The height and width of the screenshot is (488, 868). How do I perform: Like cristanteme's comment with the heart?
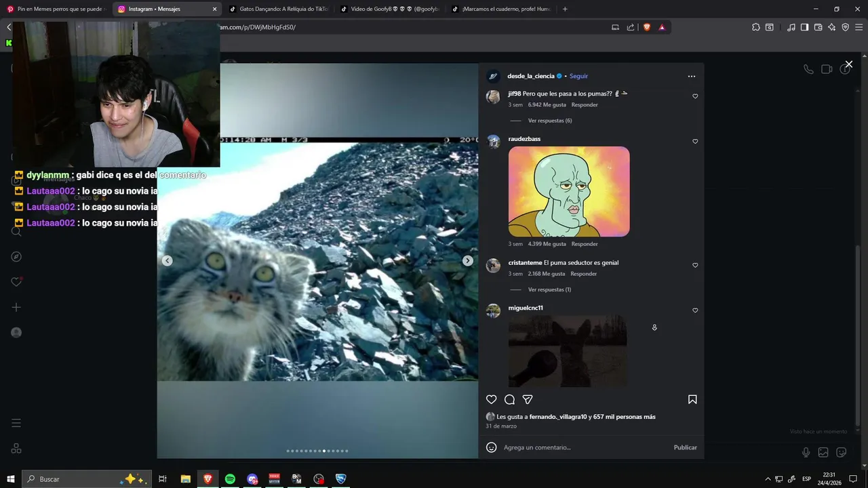pyautogui.click(x=695, y=265)
